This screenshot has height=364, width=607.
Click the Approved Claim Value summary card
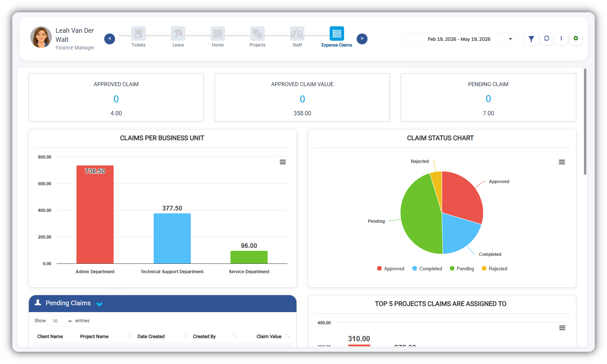click(x=302, y=98)
